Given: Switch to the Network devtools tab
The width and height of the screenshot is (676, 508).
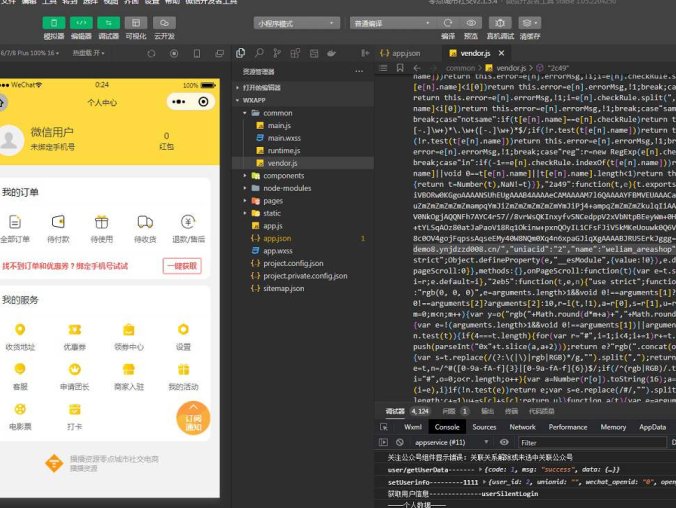Looking at the screenshot, I should point(522,427).
